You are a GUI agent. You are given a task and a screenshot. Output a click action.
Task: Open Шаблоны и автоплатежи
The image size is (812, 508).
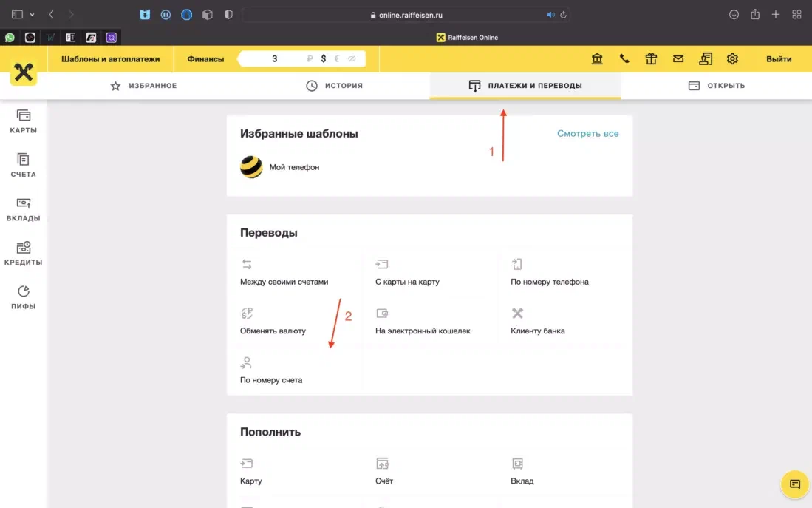tap(110, 59)
